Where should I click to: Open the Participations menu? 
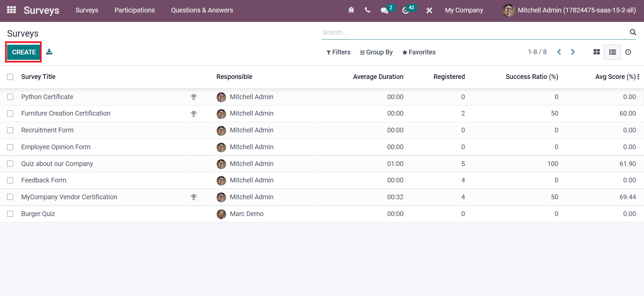pos(135,10)
